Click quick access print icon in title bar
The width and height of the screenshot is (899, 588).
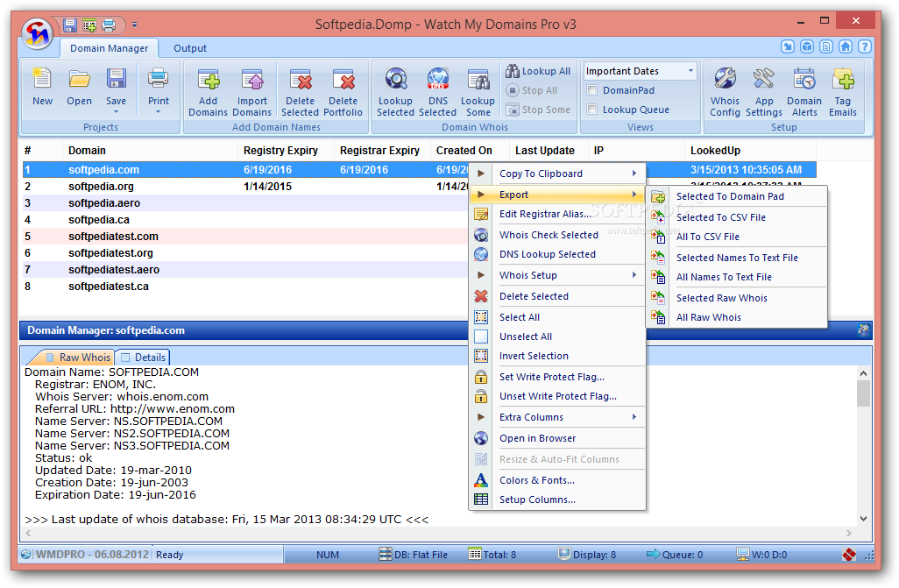[x=109, y=25]
